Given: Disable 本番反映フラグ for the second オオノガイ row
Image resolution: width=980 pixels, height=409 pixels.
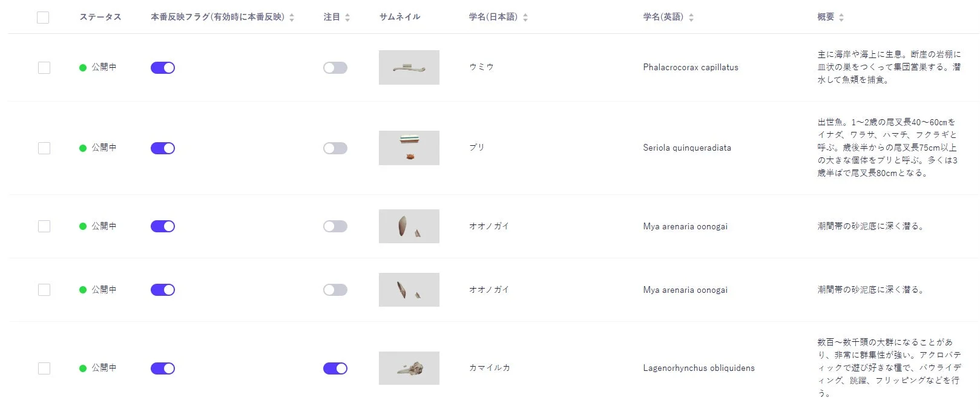Looking at the screenshot, I should 162,289.
